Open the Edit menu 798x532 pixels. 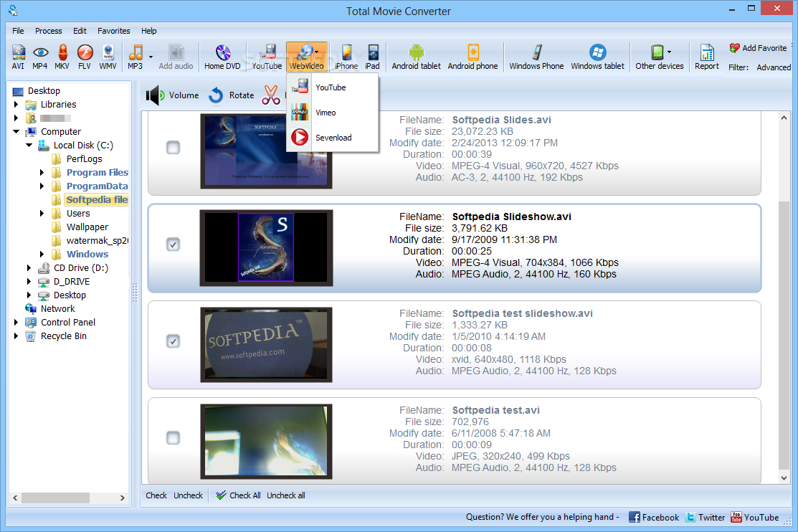[80, 31]
